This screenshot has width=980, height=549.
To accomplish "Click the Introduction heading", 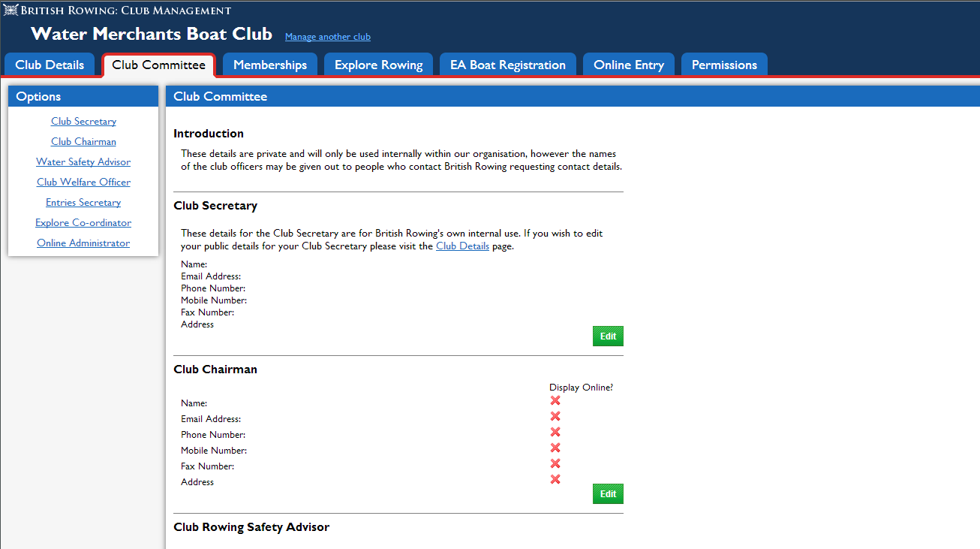I will [209, 134].
